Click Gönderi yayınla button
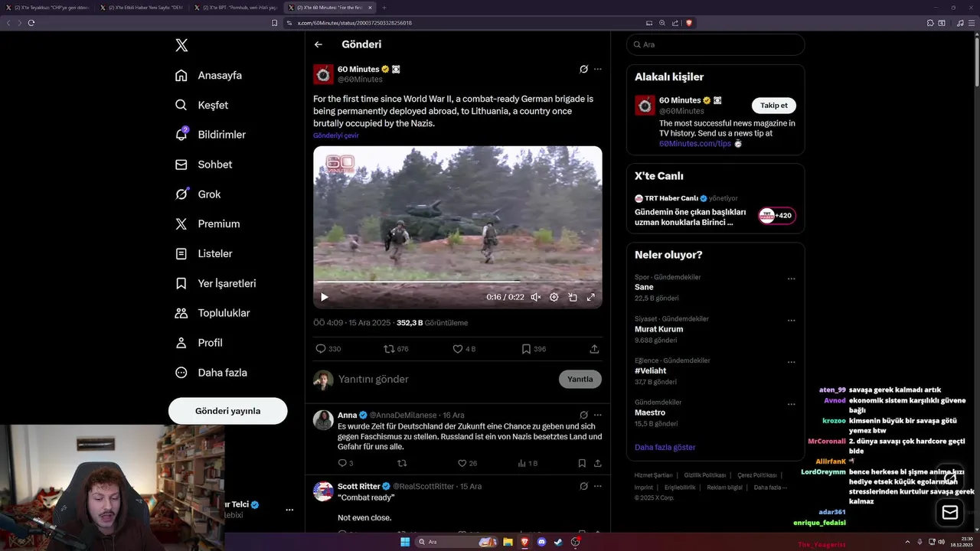The height and width of the screenshot is (551, 980). [227, 411]
